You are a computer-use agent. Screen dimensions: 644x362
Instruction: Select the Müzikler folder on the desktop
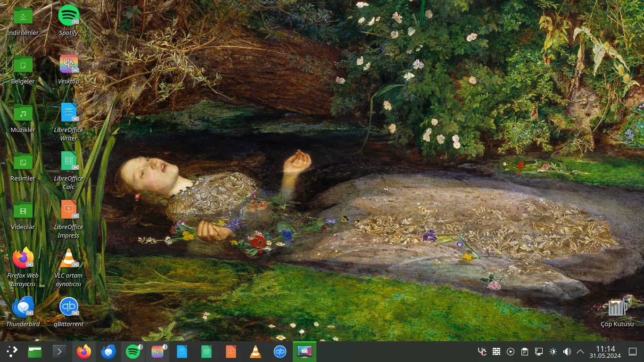[23, 119]
